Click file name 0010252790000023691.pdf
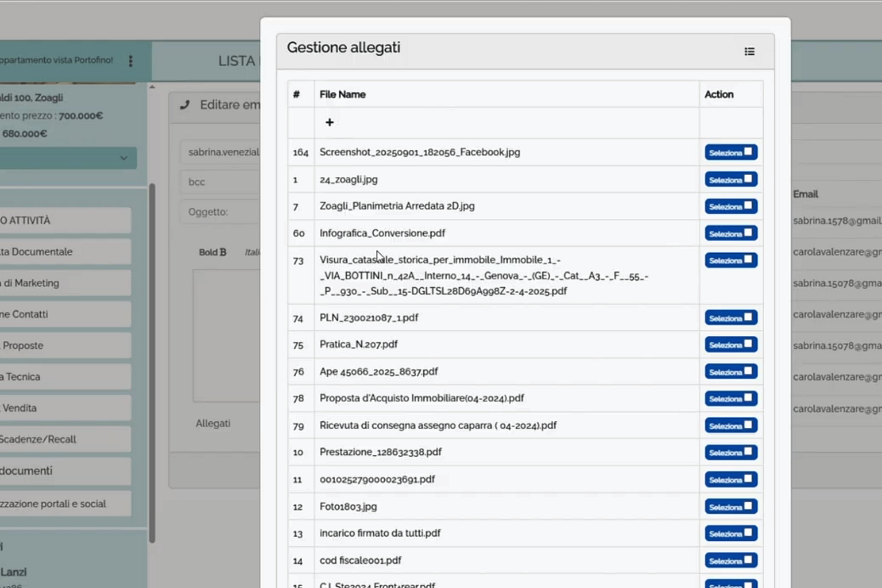This screenshot has width=882, height=588. point(377,479)
